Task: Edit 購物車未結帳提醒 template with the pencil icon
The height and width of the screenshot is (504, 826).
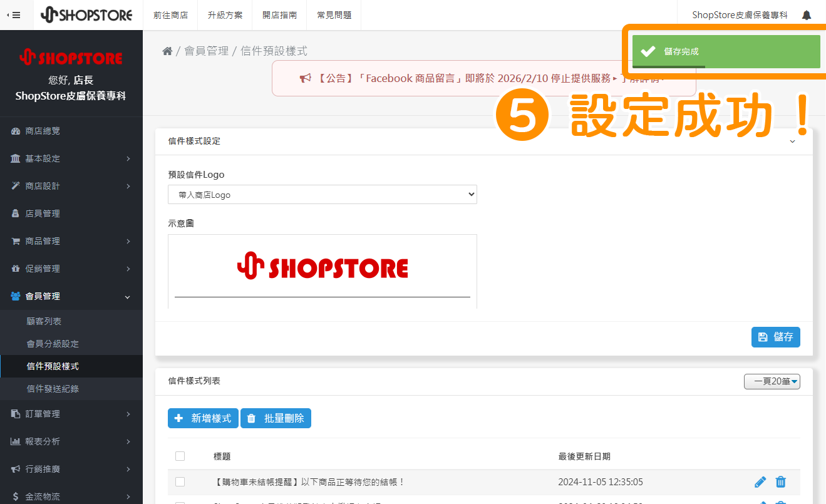Action: (x=760, y=482)
